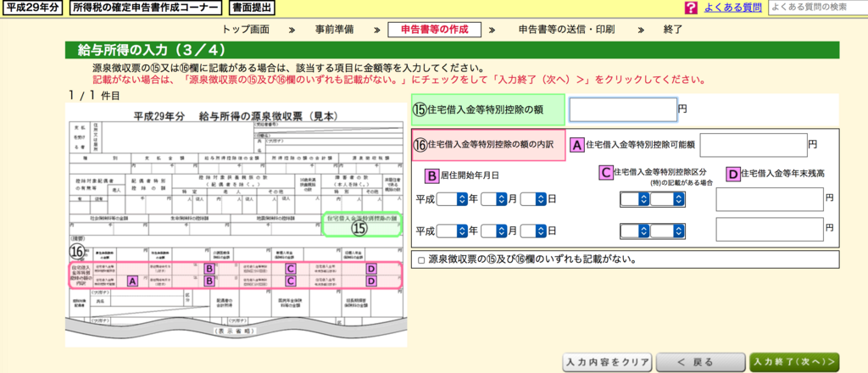
Task: Open second row right 控除区分 dropdown
Action: tap(668, 231)
